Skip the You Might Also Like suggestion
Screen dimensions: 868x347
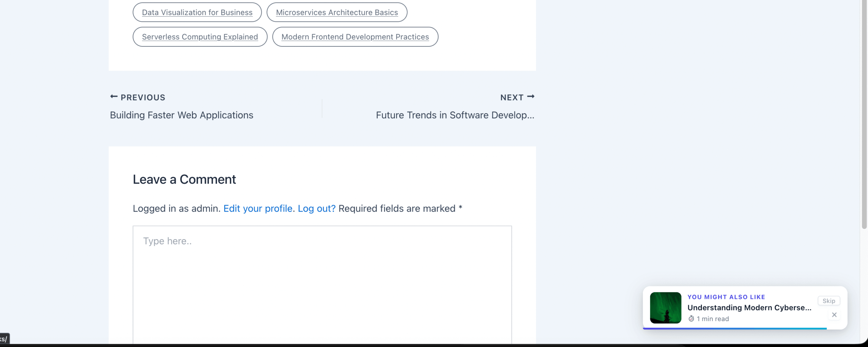(x=829, y=301)
